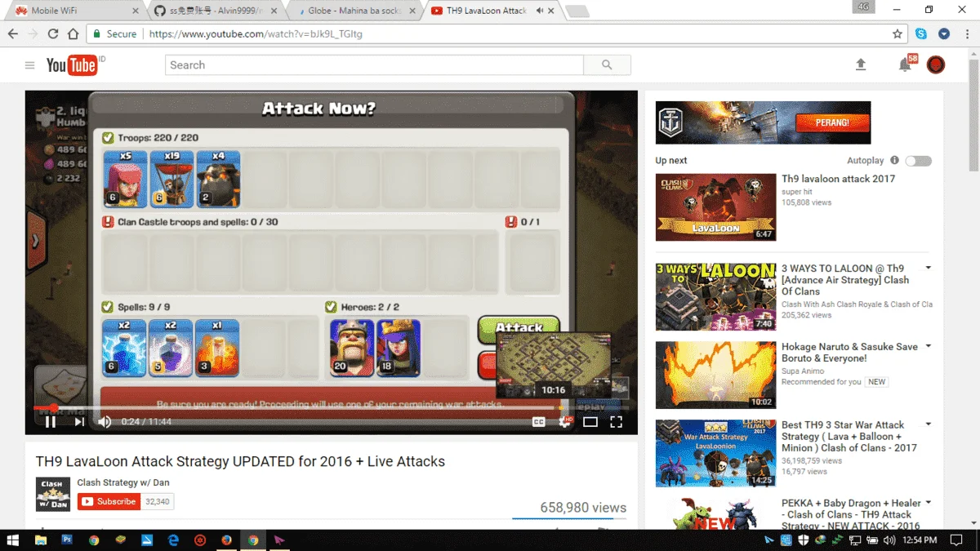Expand options for PEKKA + Baby Dragon video
Image resolution: width=980 pixels, height=551 pixels.
[928, 503]
